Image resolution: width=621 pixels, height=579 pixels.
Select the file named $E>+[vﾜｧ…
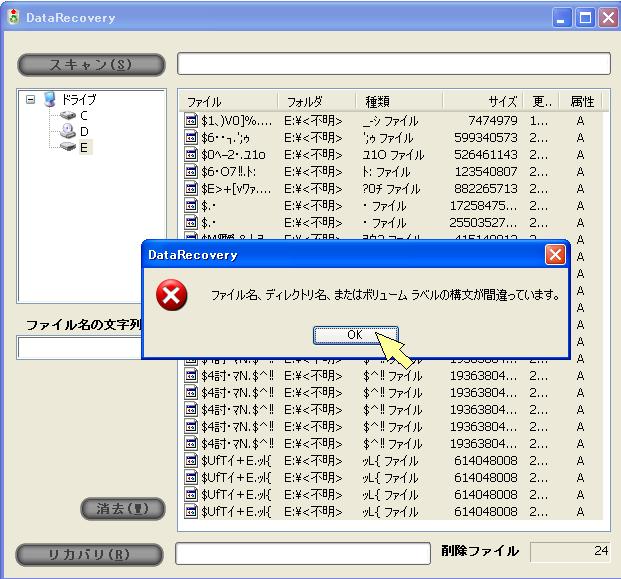[236, 189]
